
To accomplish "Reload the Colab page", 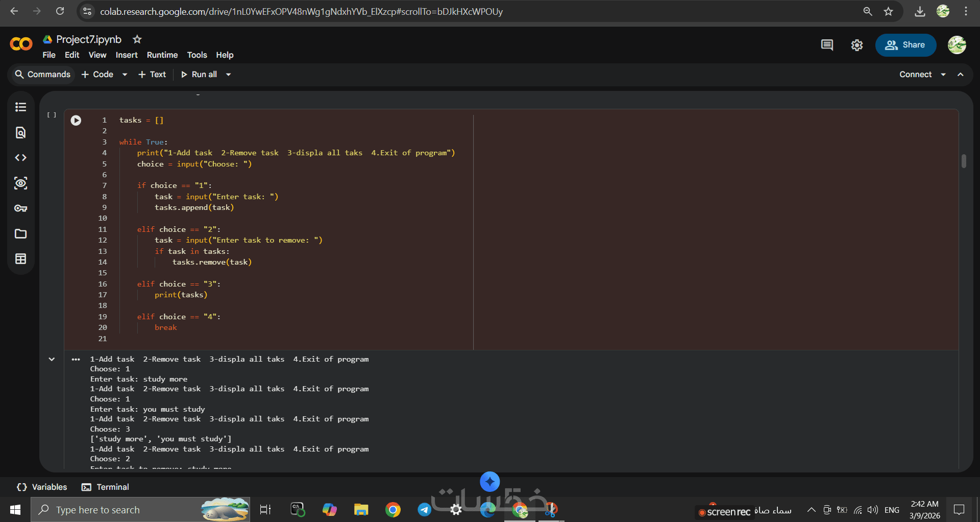I will 60,11.
